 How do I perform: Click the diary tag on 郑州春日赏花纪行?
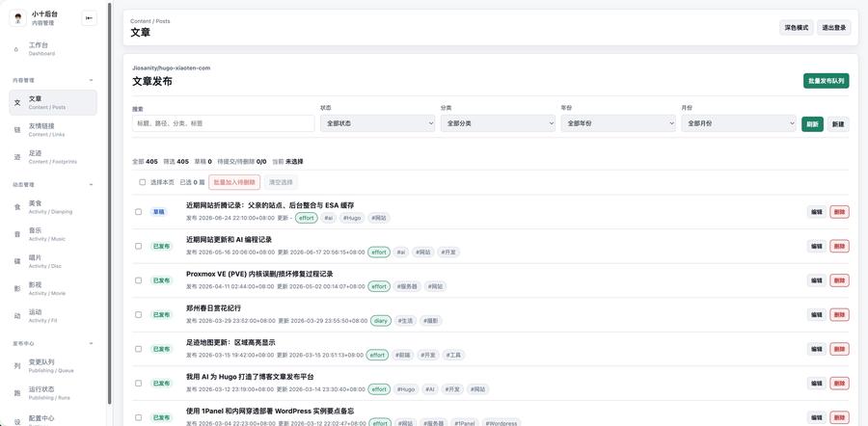pyautogui.click(x=381, y=321)
